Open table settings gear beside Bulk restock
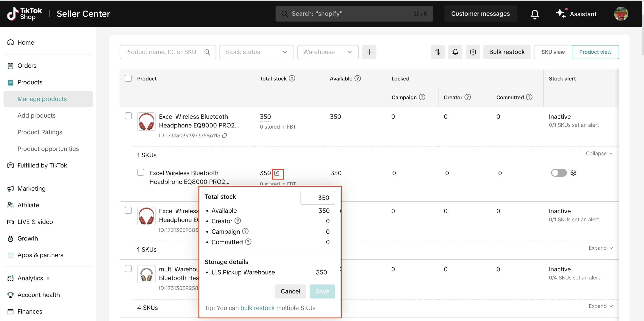644x321 pixels. (472, 52)
